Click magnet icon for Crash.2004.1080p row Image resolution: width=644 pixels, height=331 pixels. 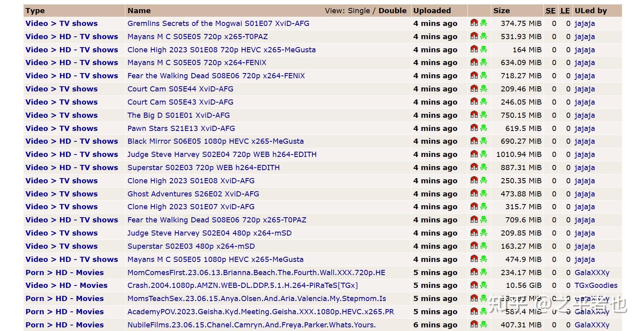[x=474, y=285]
